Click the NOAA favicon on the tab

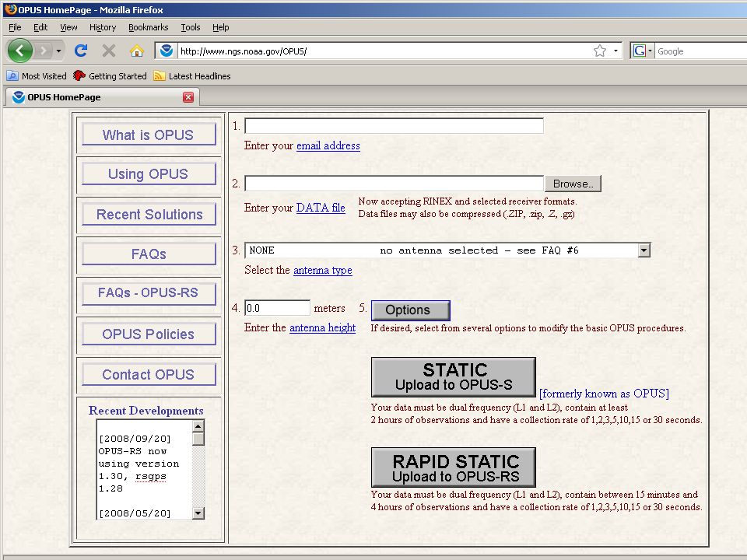[x=19, y=97]
